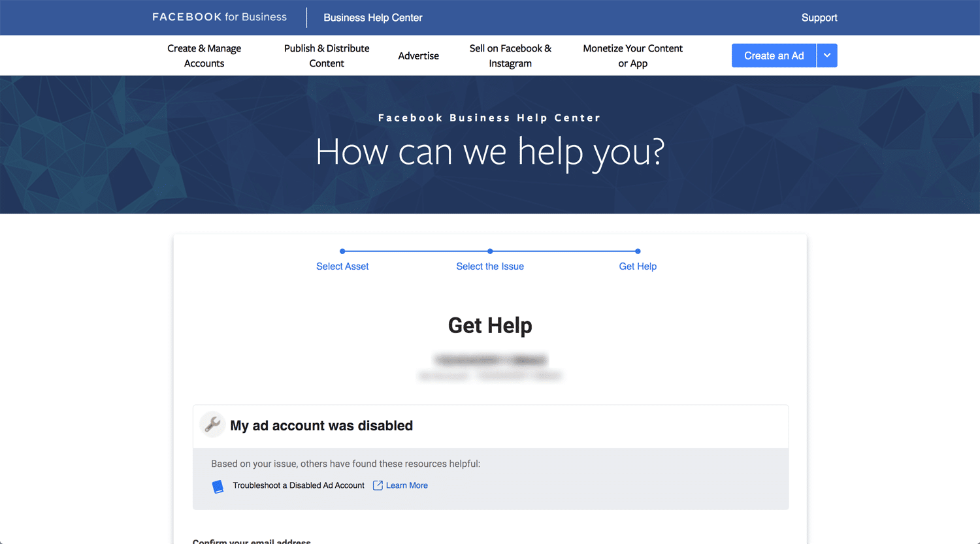Click the How can we help you? headline
This screenshot has width=980, height=544.
coord(490,153)
